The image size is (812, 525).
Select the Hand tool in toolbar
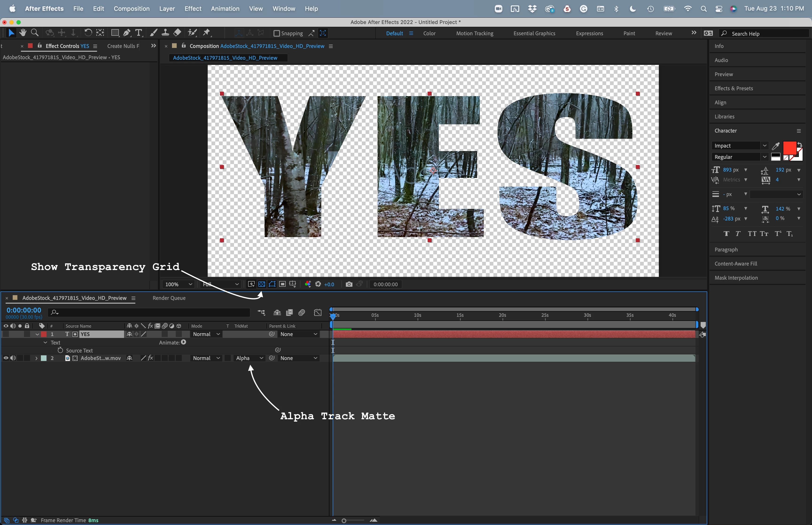pyautogui.click(x=23, y=33)
